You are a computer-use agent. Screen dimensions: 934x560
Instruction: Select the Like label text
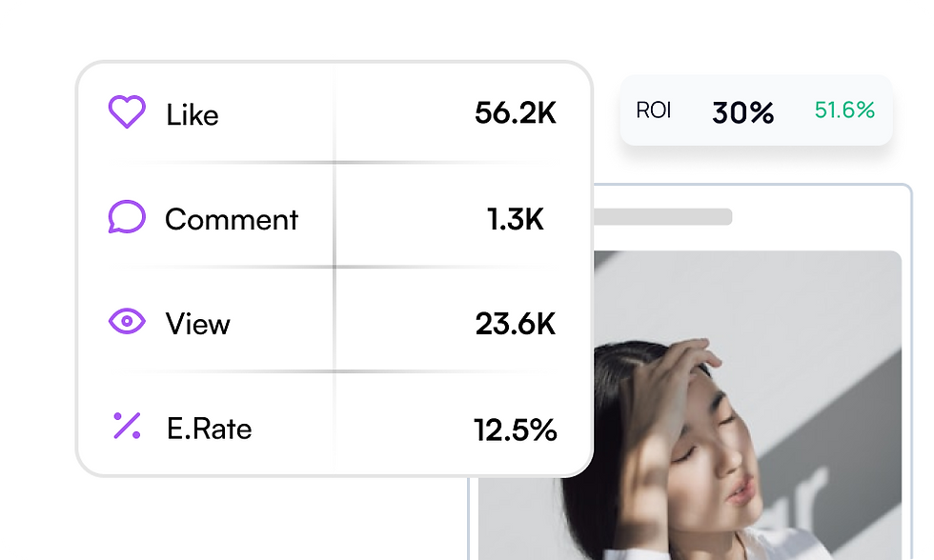(192, 115)
